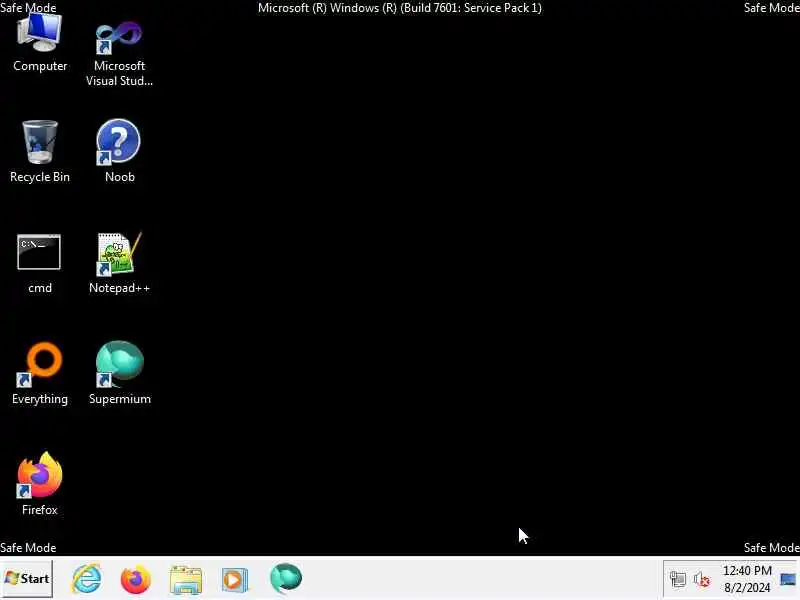The width and height of the screenshot is (800, 600).
Task: Launch Firefox from the taskbar
Action: (136, 579)
